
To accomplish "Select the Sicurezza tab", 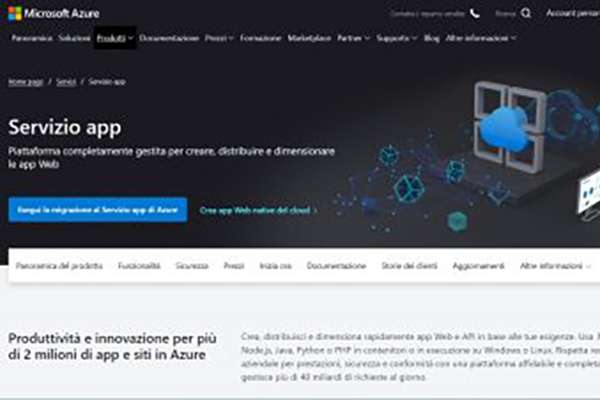I will pos(192,266).
